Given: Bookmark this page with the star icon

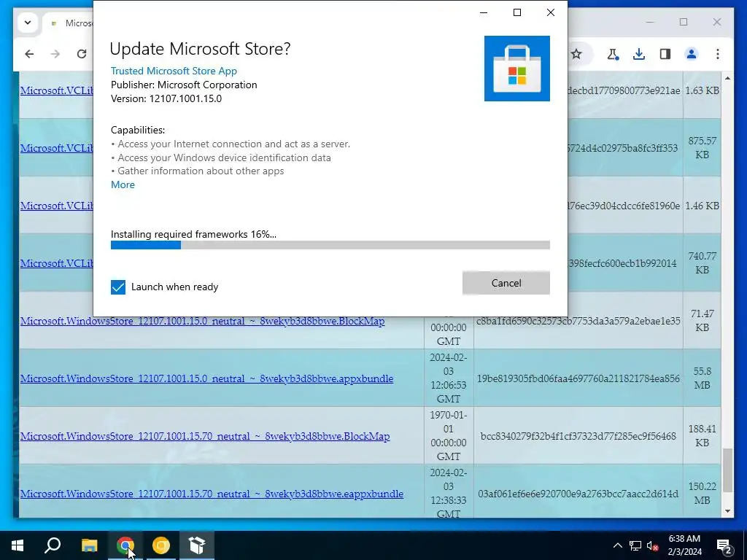Looking at the screenshot, I should [576, 54].
